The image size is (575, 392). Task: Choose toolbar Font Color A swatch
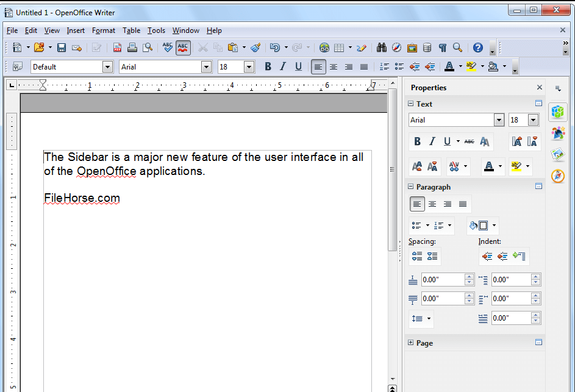click(x=449, y=66)
